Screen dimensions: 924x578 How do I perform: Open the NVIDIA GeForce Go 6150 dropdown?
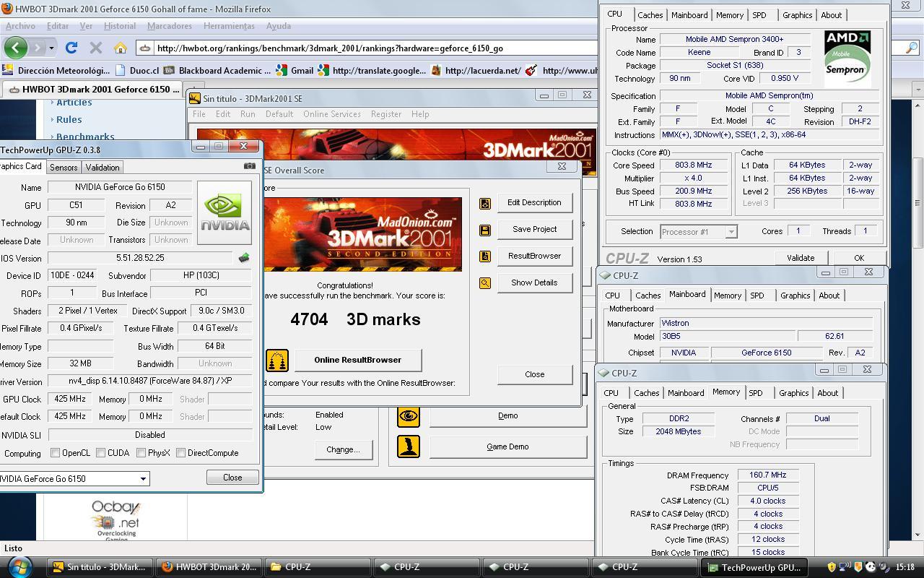tap(143, 478)
